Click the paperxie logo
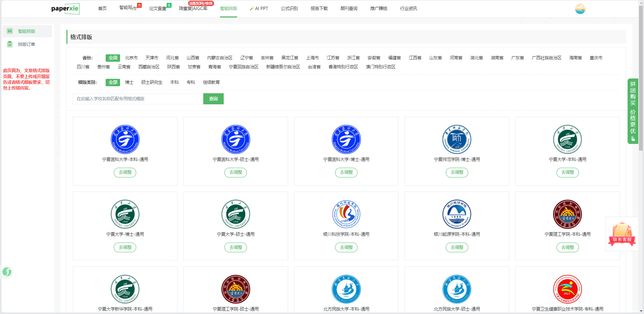The image size is (644, 314). [65, 9]
